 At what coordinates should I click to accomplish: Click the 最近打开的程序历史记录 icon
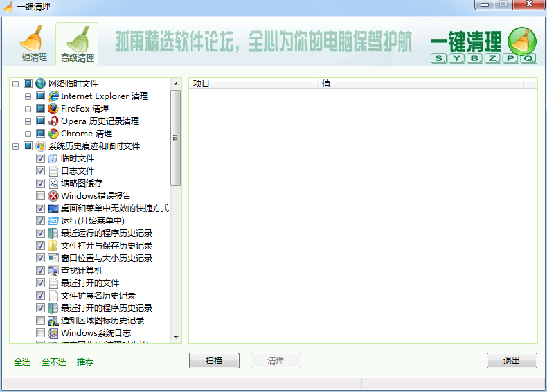53,308
